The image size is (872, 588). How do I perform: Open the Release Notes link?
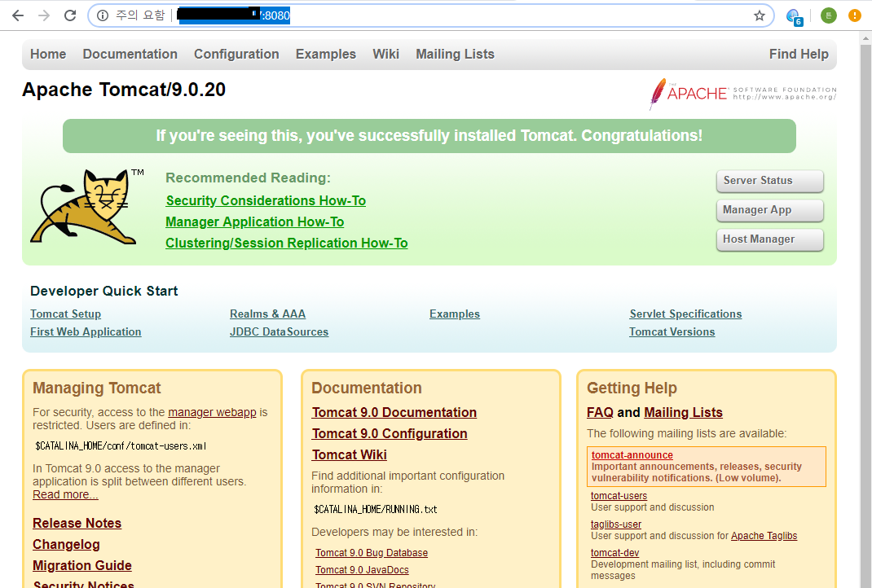[77, 523]
